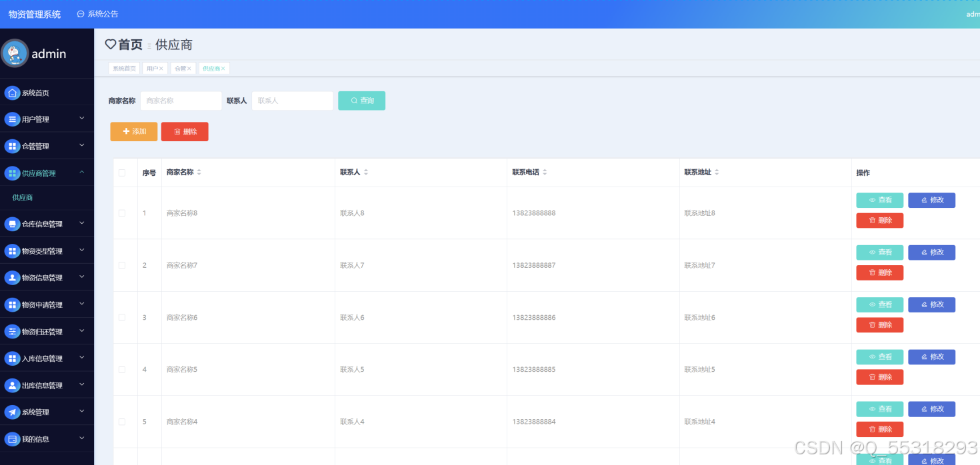Edit 商家名称5 row with 修改
The height and width of the screenshot is (465, 980).
[931, 357]
